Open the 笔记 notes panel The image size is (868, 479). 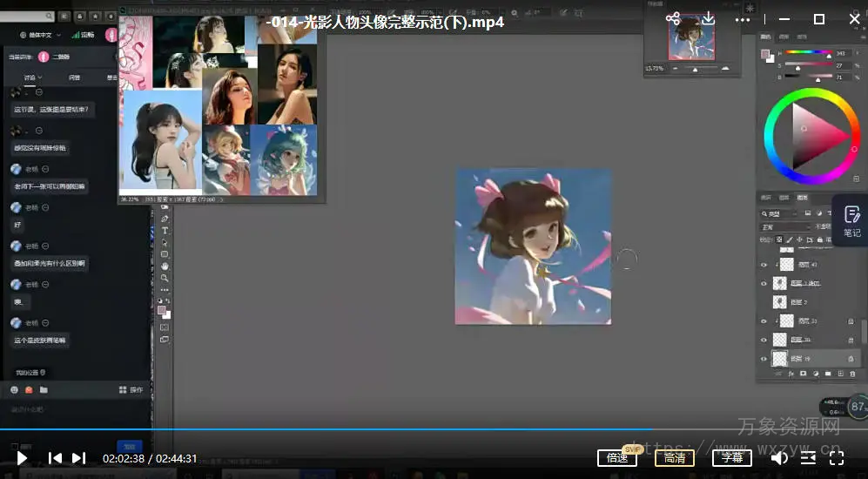click(x=851, y=221)
